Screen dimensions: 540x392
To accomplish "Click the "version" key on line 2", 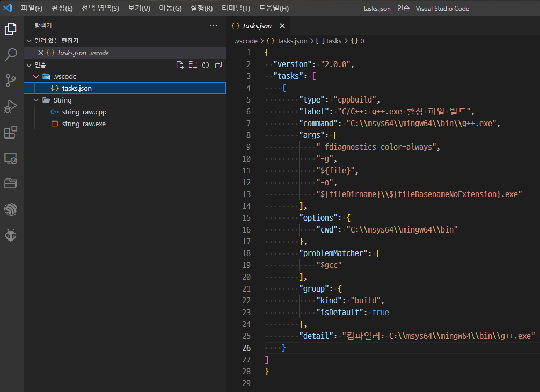I will (x=293, y=64).
